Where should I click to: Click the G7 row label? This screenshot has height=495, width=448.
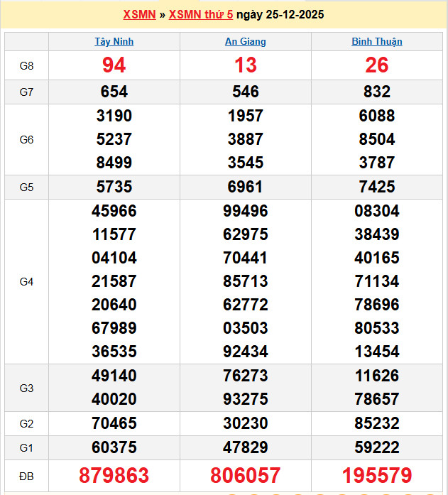[26, 92]
